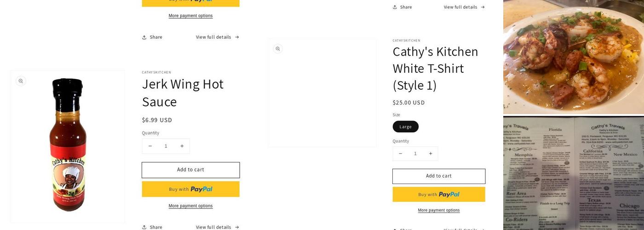Add White T-Shirt to cart
644x230 pixels.
pos(439,176)
